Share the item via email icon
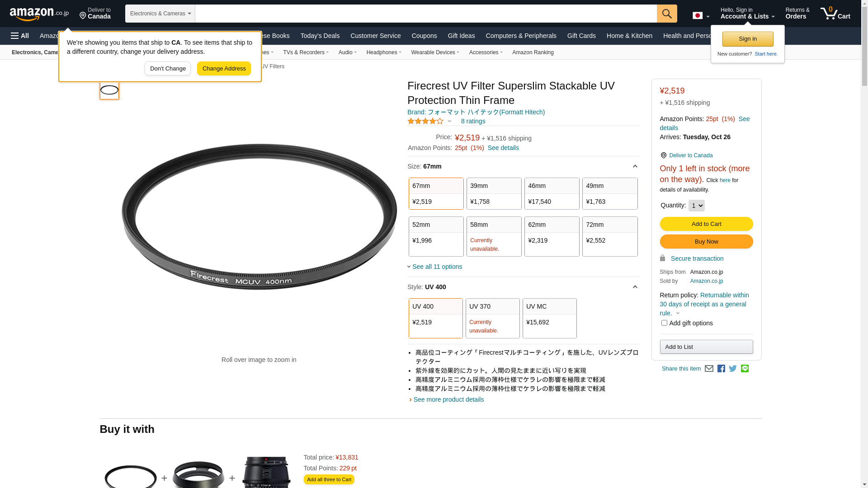868x488 pixels. pos(709,369)
